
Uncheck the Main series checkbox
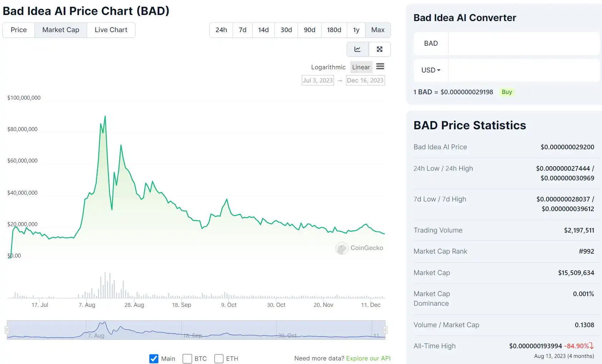click(x=154, y=359)
